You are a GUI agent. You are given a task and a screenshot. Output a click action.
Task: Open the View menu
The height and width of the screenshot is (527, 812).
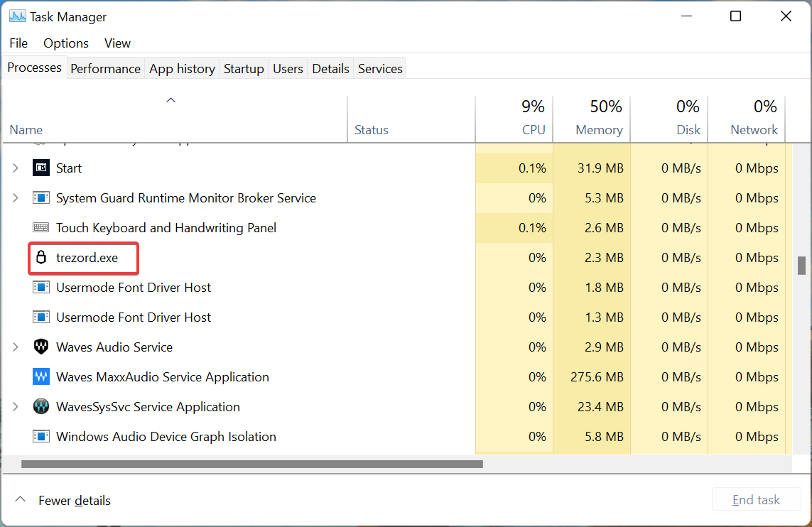click(117, 43)
